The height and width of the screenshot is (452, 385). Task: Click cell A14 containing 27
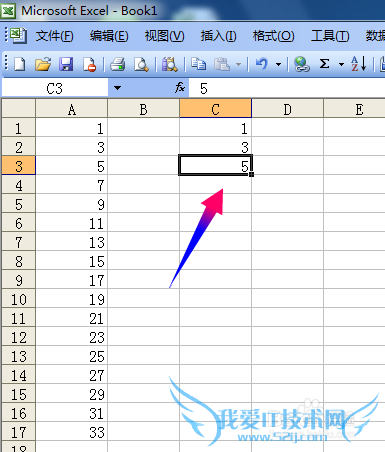72,375
